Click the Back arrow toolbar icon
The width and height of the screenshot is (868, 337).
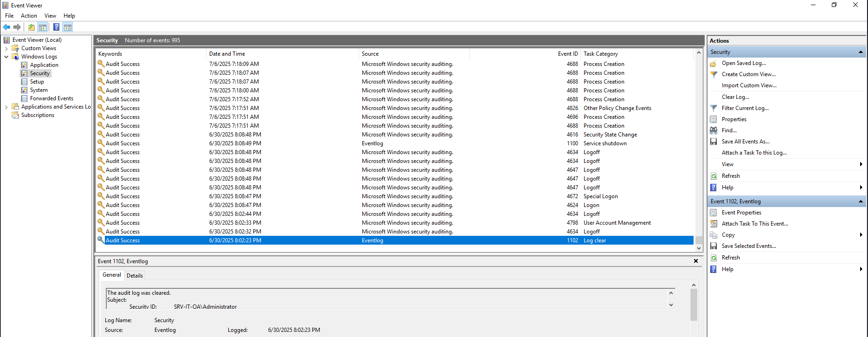coord(6,27)
